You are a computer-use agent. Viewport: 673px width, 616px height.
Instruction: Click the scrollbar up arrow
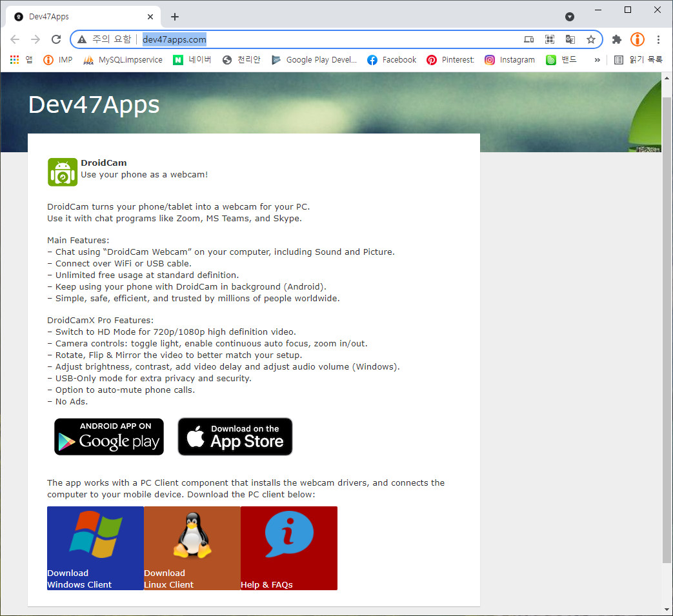tap(667, 78)
